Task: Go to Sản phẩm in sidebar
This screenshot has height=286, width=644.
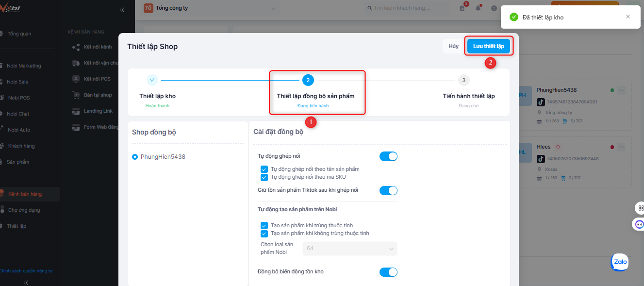Action: tap(17, 162)
